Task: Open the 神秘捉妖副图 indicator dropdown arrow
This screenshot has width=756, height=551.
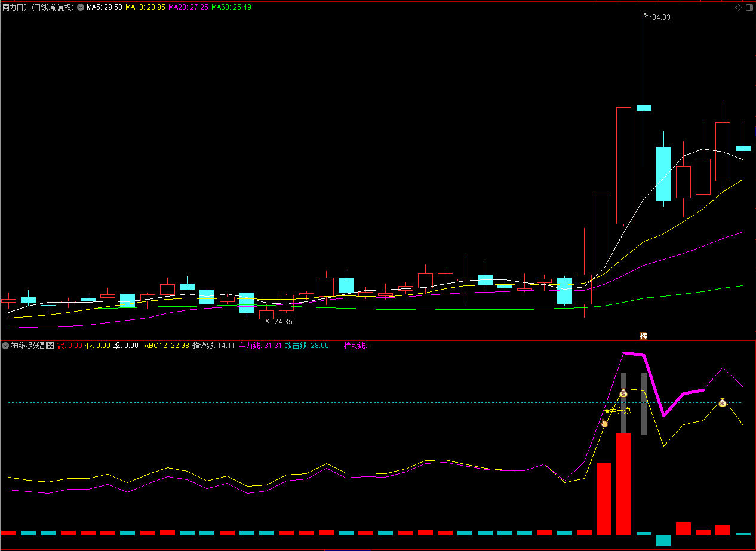Action: (5, 346)
